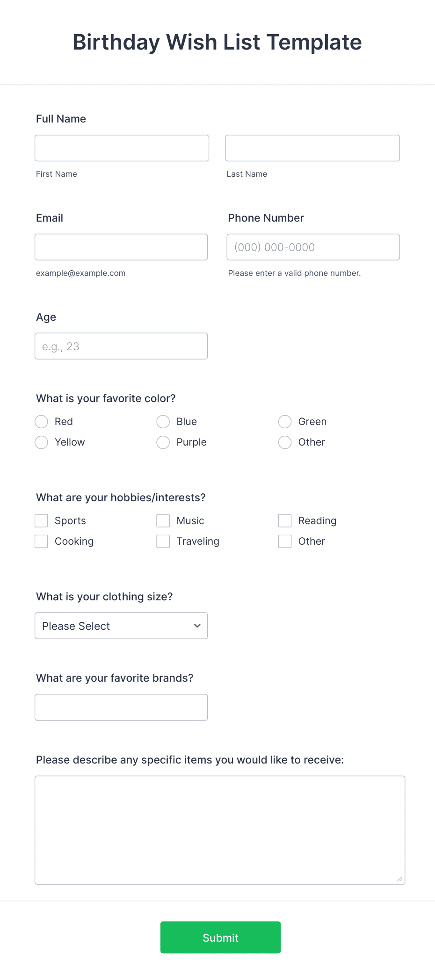
Task: Click the Age input field
Action: (x=121, y=346)
